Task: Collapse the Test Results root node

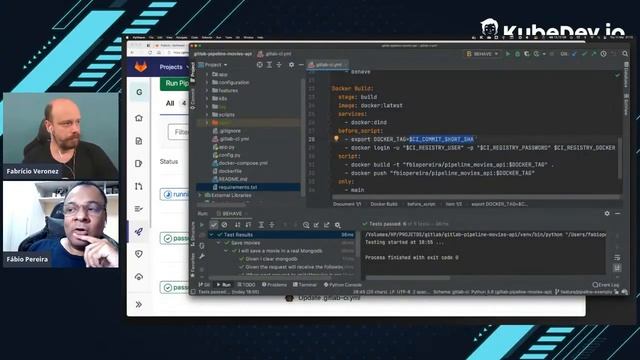Action: tap(211, 235)
